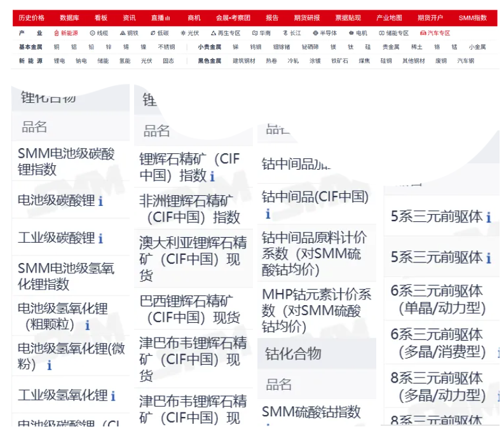Open 历史价格 in the red navigation bar
This screenshot has height=429, width=504.
(32, 18)
